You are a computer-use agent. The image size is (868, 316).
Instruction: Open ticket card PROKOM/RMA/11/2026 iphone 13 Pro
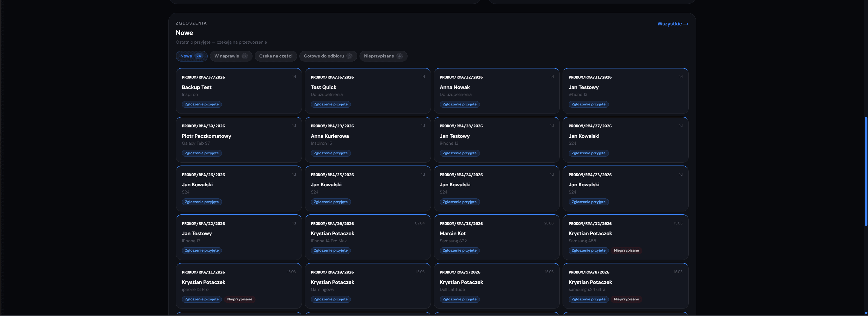239,286
